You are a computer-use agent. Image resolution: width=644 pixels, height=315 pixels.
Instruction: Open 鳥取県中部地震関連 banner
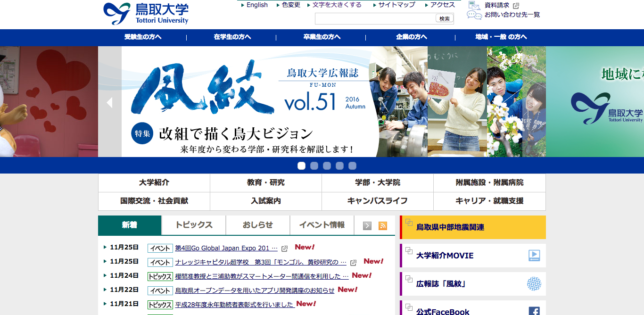(473, 227)
